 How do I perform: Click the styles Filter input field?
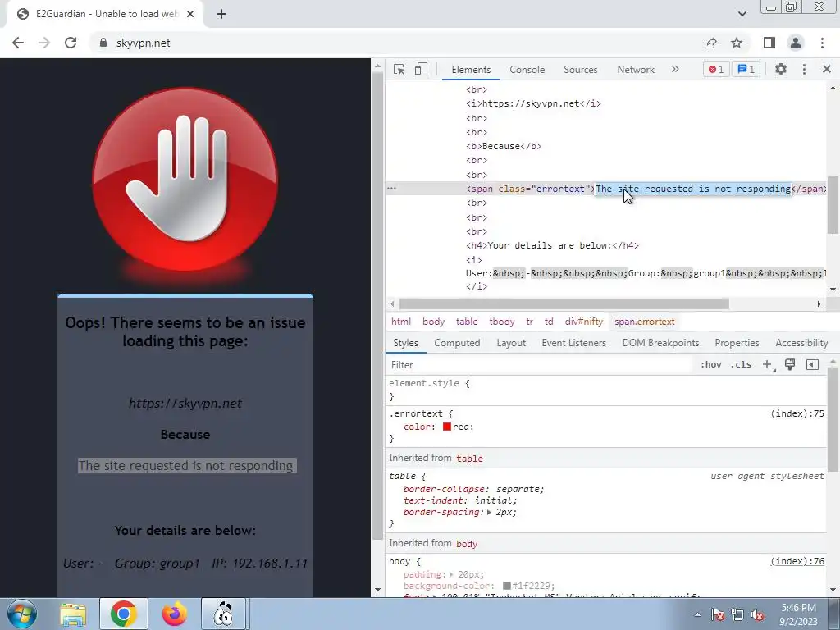click(540, 365)
